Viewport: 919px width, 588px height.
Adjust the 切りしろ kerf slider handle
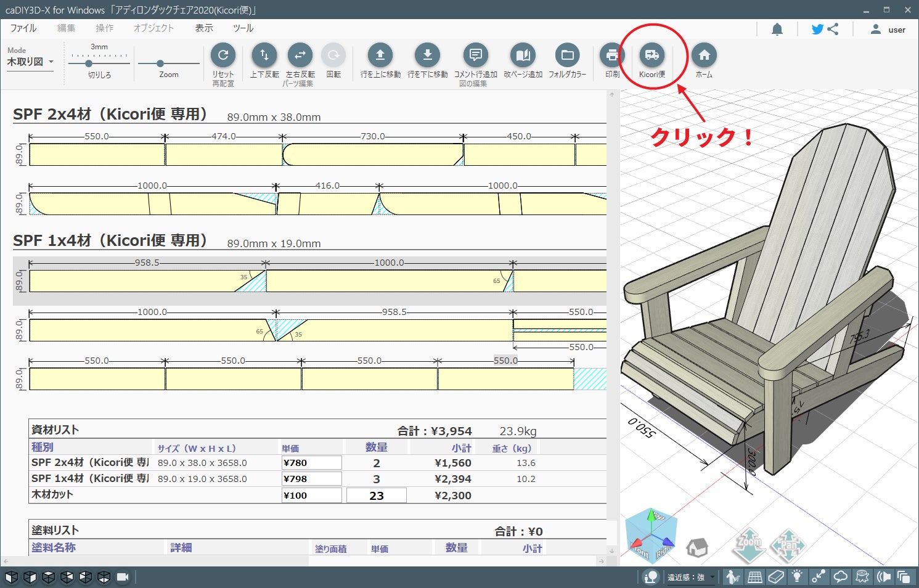[89, 63]
